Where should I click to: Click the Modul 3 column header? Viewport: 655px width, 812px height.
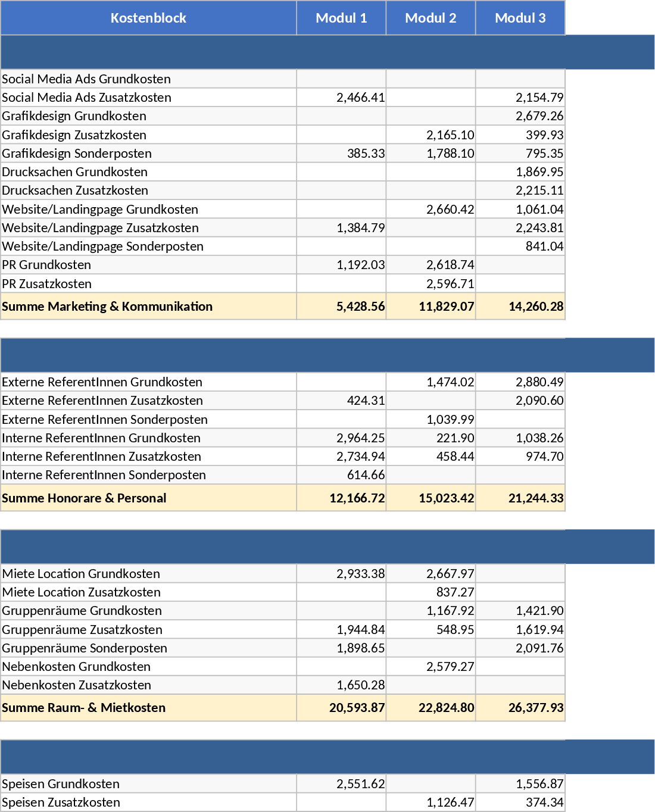pos(520,18)
